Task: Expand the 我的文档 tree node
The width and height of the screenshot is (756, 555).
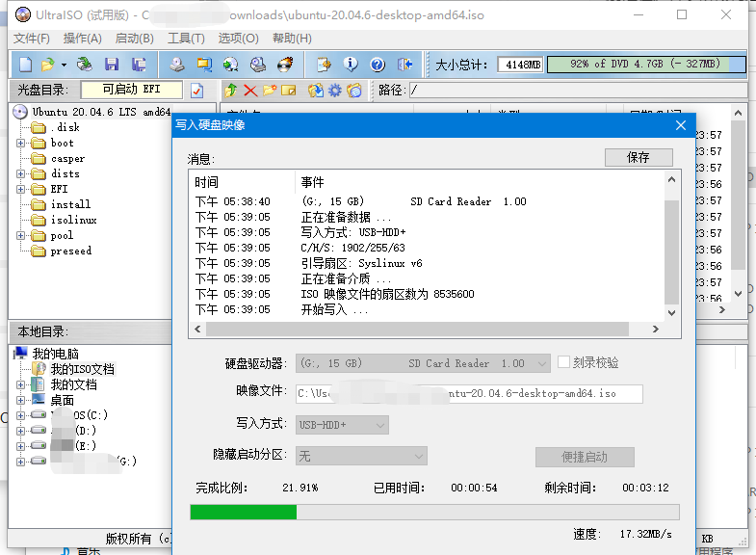Action: pyautogui.click(x=20, y=384)
